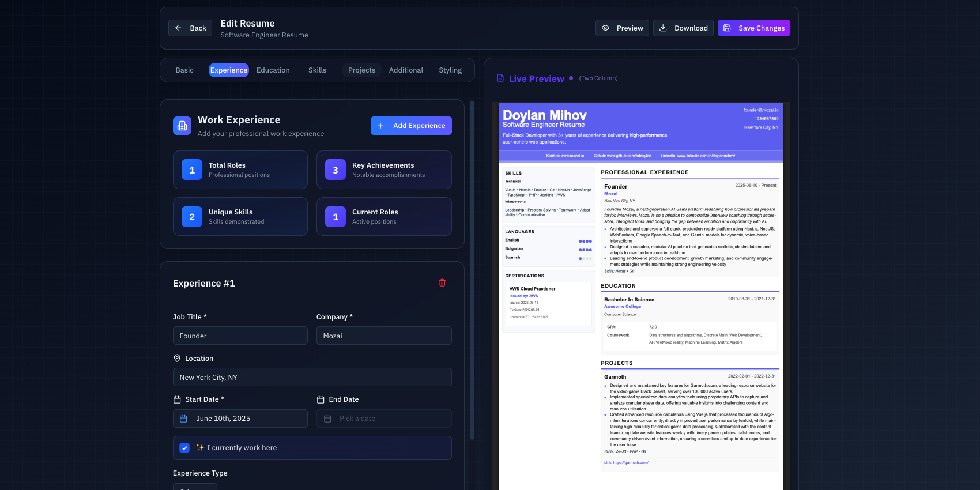
Task: Click the left panel vertical scrollbar
Action: tap(472, 271)
